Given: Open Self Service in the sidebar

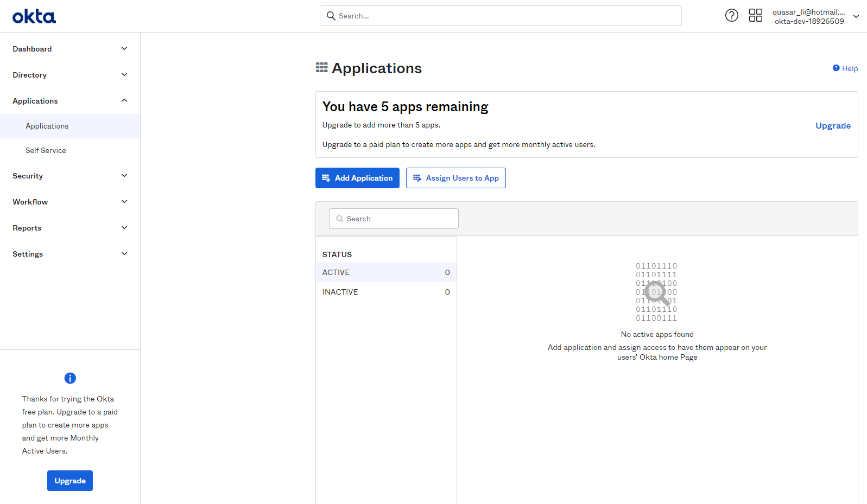Looking at the screenshot, I should [x=70, y=150].
